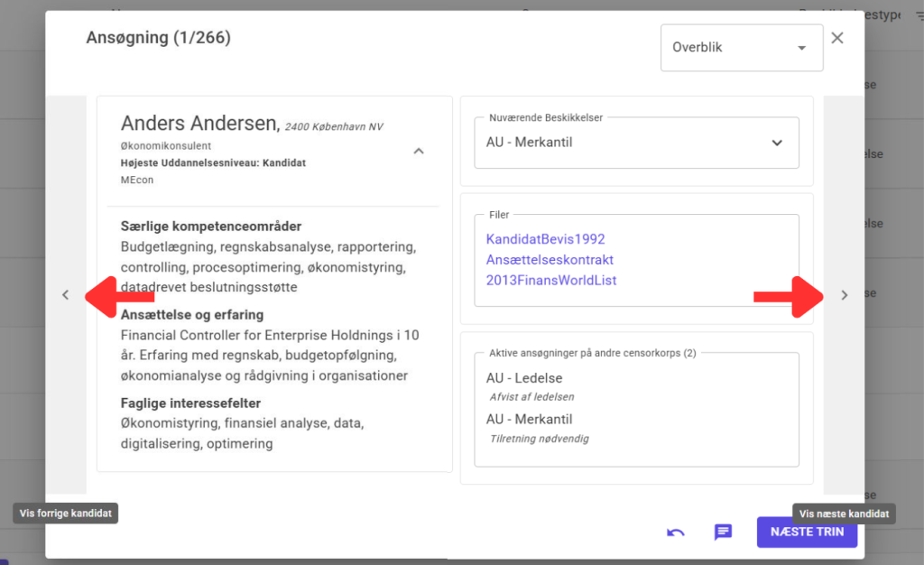Select AU - Ledelse active application entry
Screen dimensions: 924x565
pos(523,378)
